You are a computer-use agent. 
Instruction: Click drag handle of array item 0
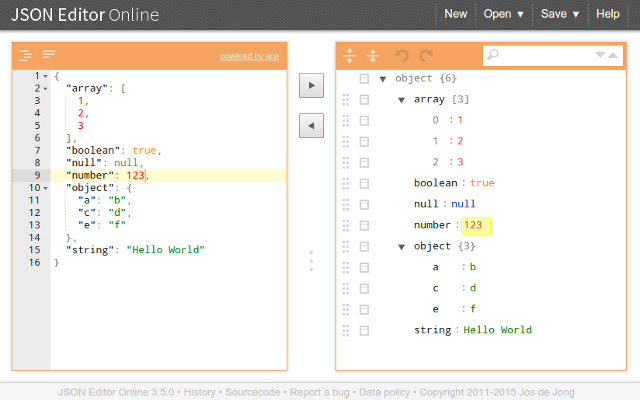[346, 120]
